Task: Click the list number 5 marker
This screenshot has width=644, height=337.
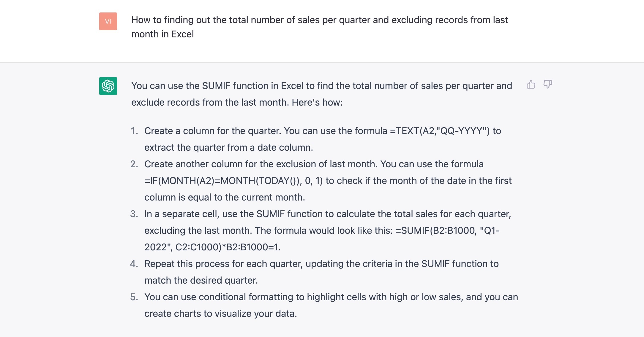Action: click(x=134, y=297)
